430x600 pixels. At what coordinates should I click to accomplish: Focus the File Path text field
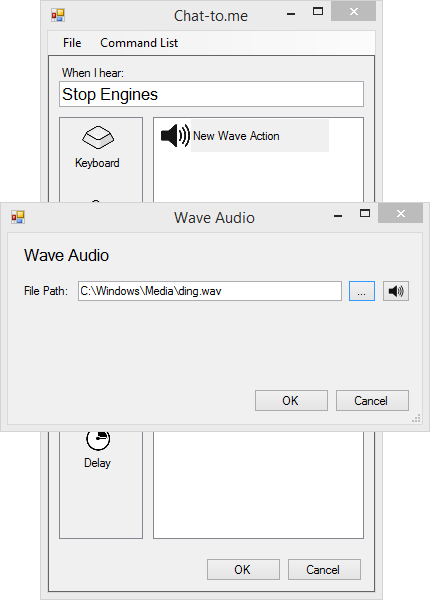[210, 291]
